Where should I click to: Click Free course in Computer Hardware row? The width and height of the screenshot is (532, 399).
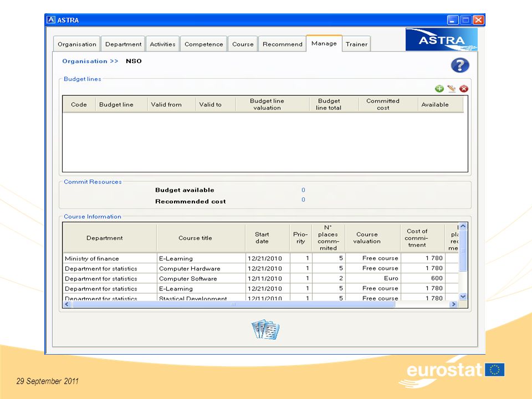tap(373, 268)
